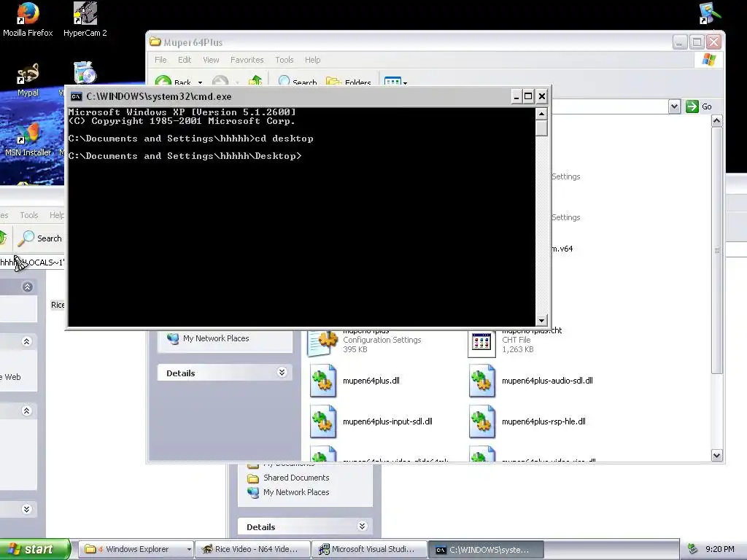Viewport: 747px width, 560px height.
Task: Select the CHT File icon
Action: coord(481,343)
